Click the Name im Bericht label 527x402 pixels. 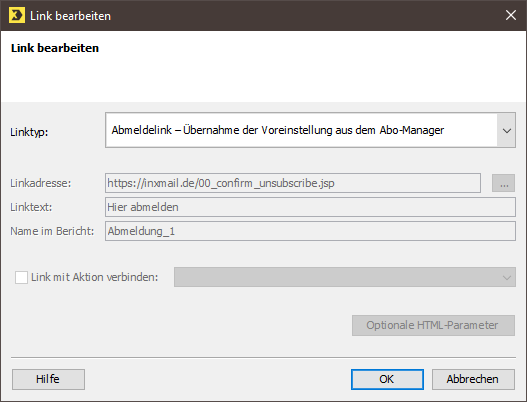(x=52, y=231)
